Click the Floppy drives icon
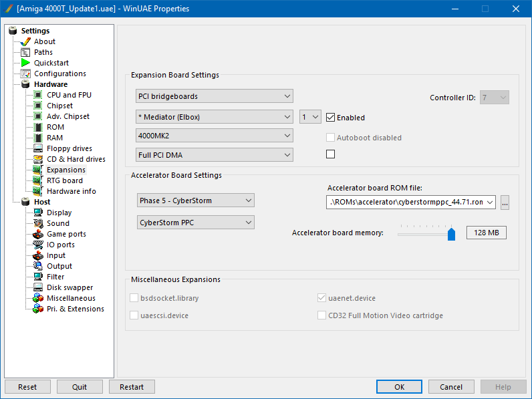The height and width of the screenshot is (399, 532). coord(39,148)
